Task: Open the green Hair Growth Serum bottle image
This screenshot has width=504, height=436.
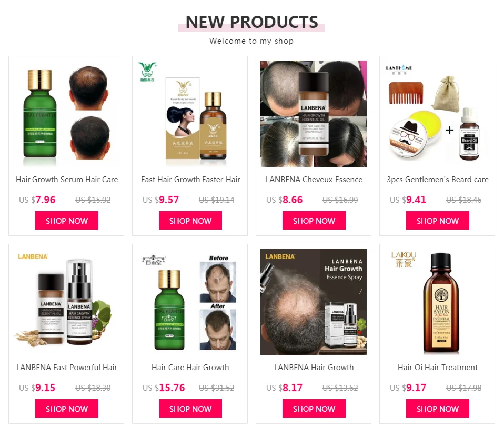Action: [x=66, y=114]
